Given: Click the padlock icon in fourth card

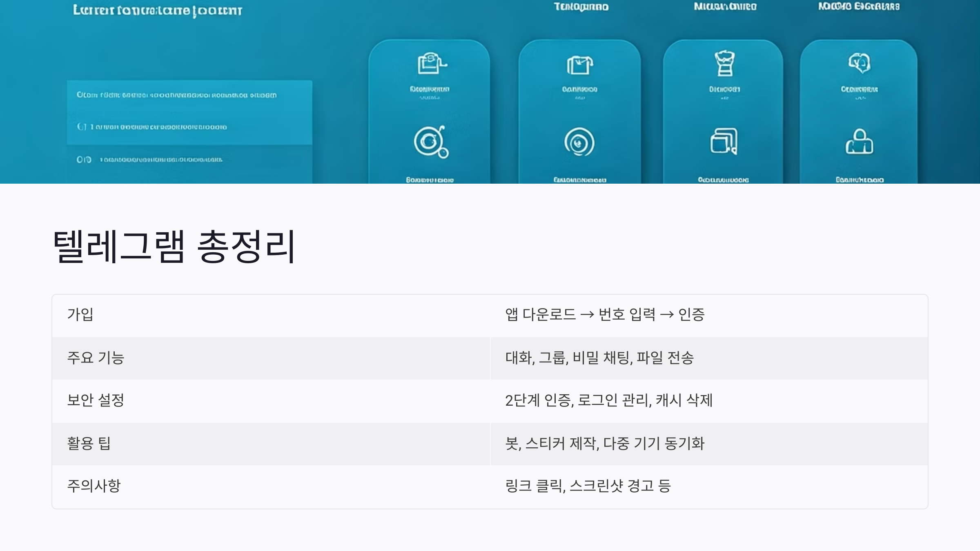Looking at the screenshot, I should (859, 142).
